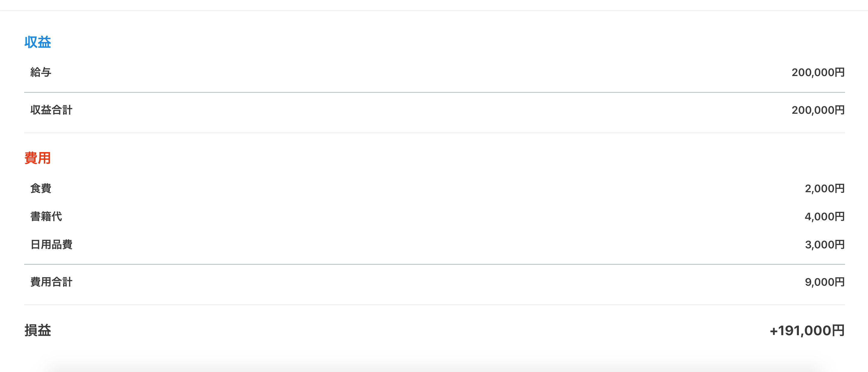This screenshot has width=868, height=372.
Task: Click the 費用合計 amount of 9,000円
Action: (x=825, y=282)
